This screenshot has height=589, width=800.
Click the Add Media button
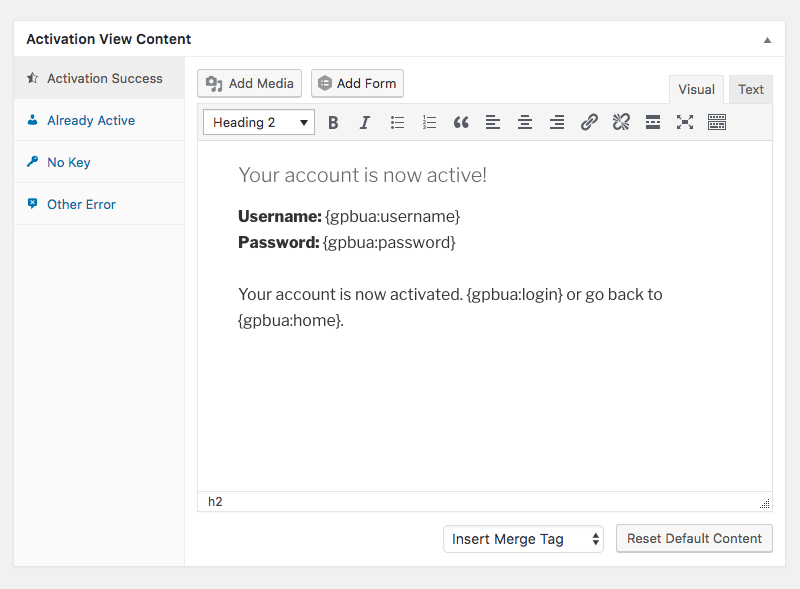pyautogui.click(x=249, y=83)
